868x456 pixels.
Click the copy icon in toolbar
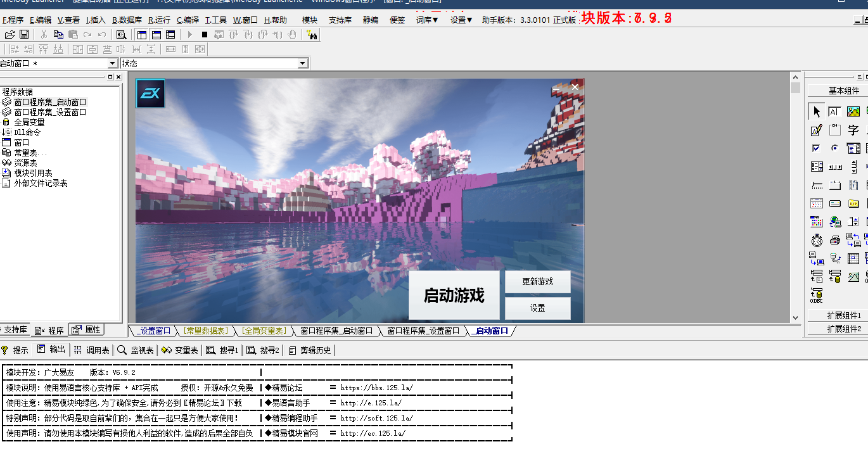tap(58, 34)
